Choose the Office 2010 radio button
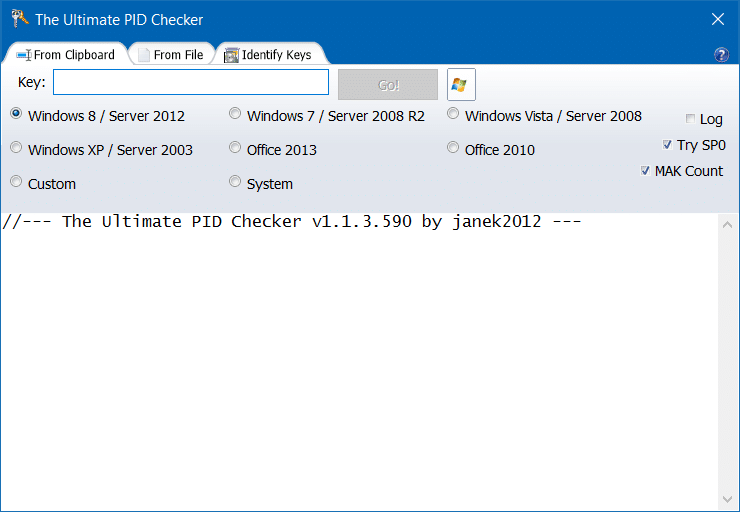Image resolution: width=740 pixels, height=512 pixels. pyautogui.click(x=453, y=148)
